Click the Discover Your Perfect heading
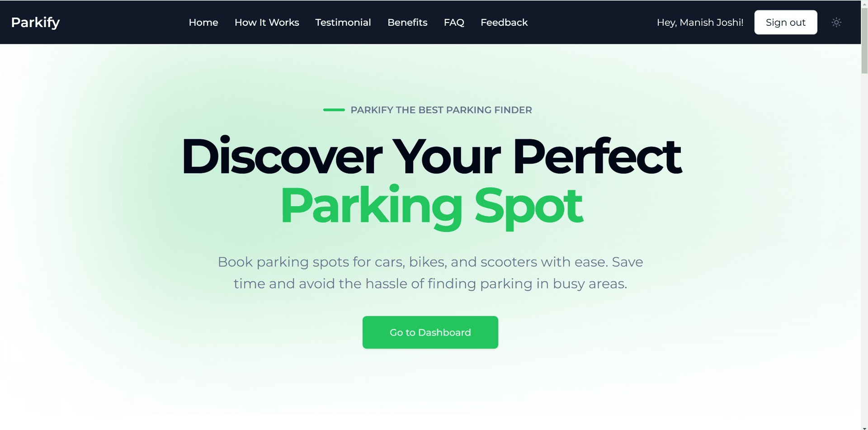Viewport: 868px width, 430px height. (431, 156)
